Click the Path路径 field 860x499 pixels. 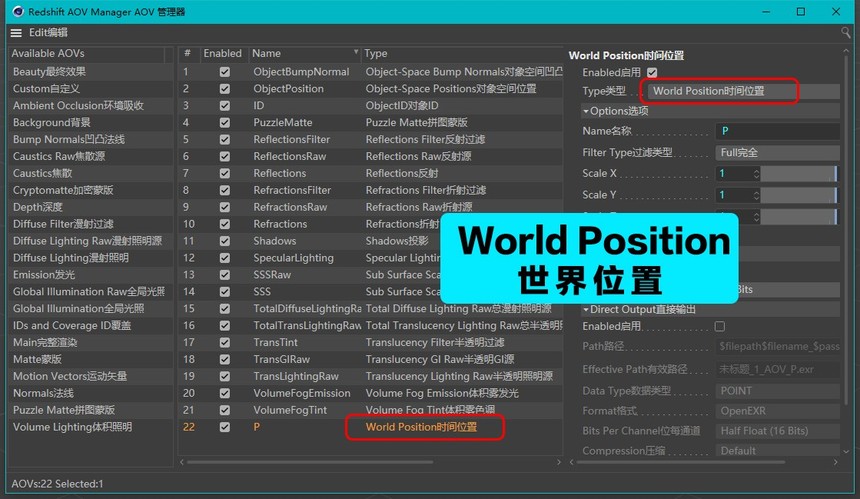tap(777, 347)
